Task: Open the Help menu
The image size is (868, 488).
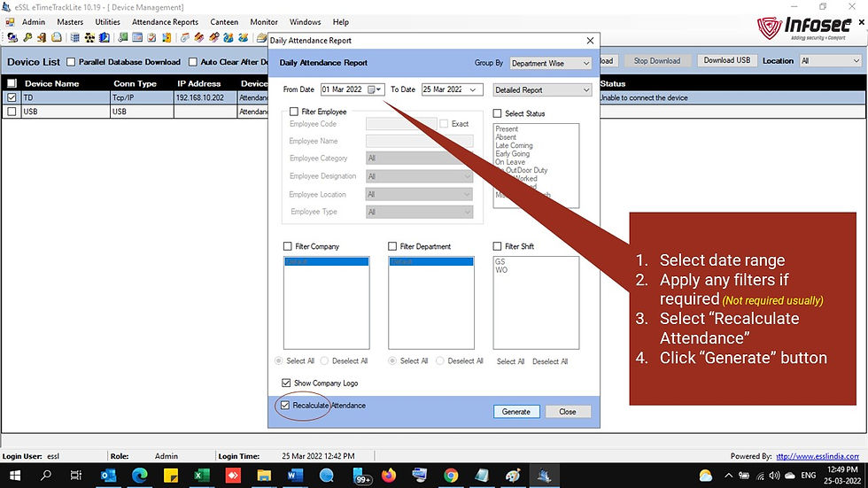Action: [340, 22]
